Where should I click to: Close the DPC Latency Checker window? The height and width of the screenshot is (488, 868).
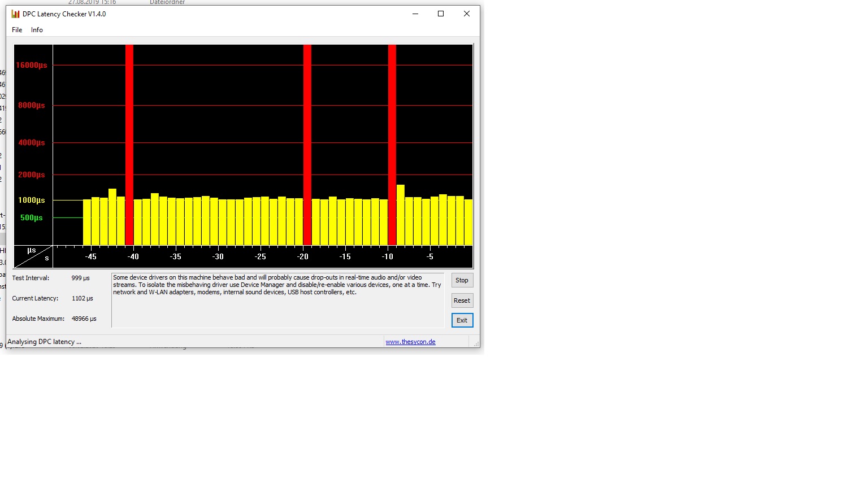pos(467,14)
